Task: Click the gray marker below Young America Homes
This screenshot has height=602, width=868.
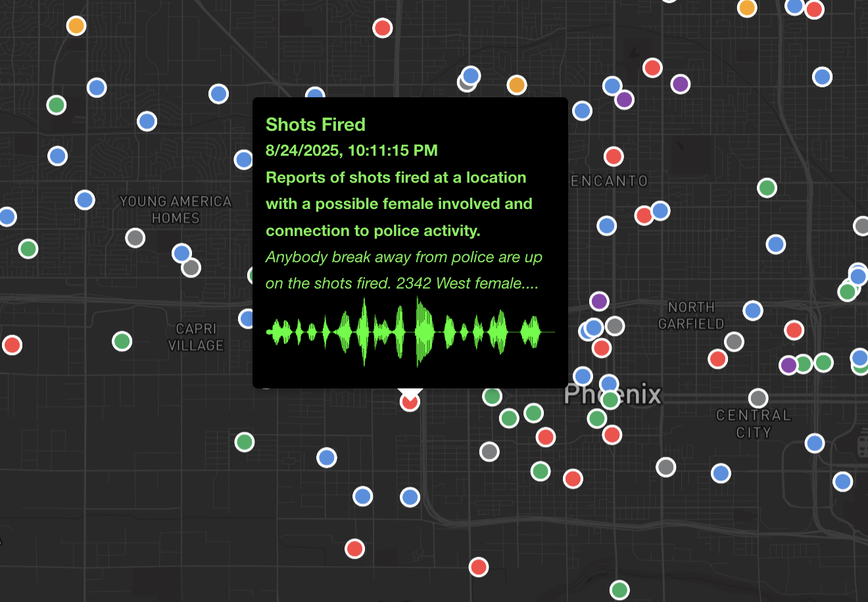Action: click(x=135, y=237)
